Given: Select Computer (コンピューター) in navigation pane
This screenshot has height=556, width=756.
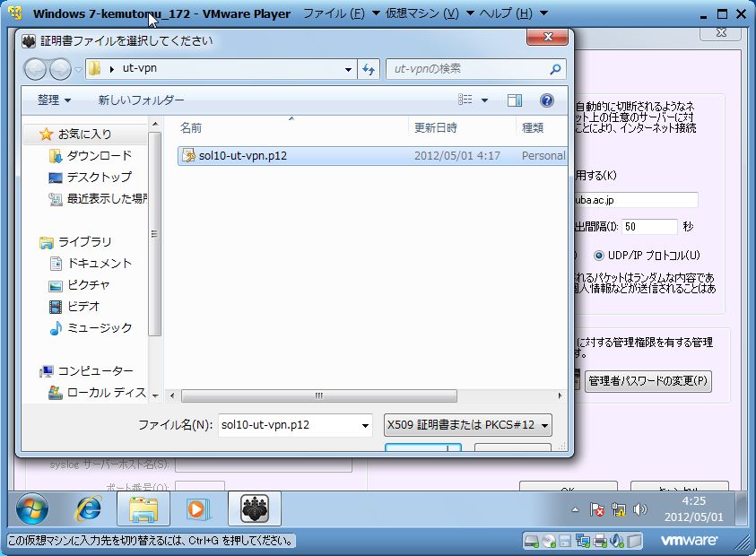Looking at the screenshot, I should pos(86,371).
